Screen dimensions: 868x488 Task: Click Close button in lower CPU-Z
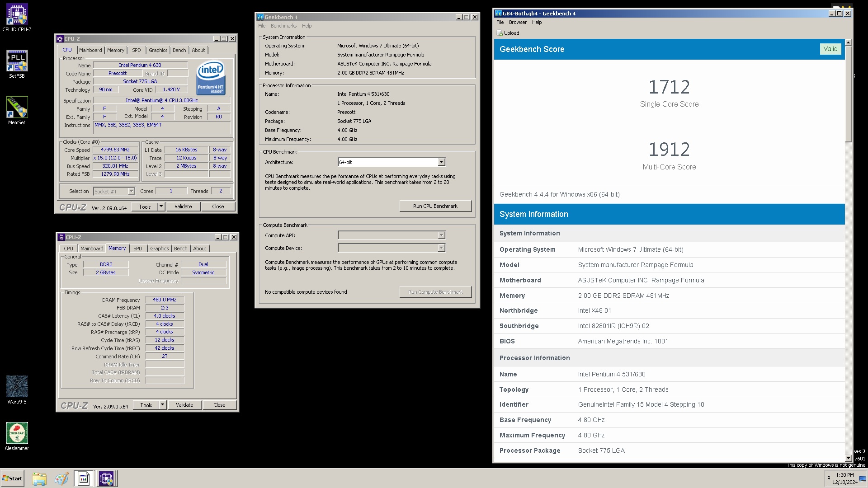point(219,405)
